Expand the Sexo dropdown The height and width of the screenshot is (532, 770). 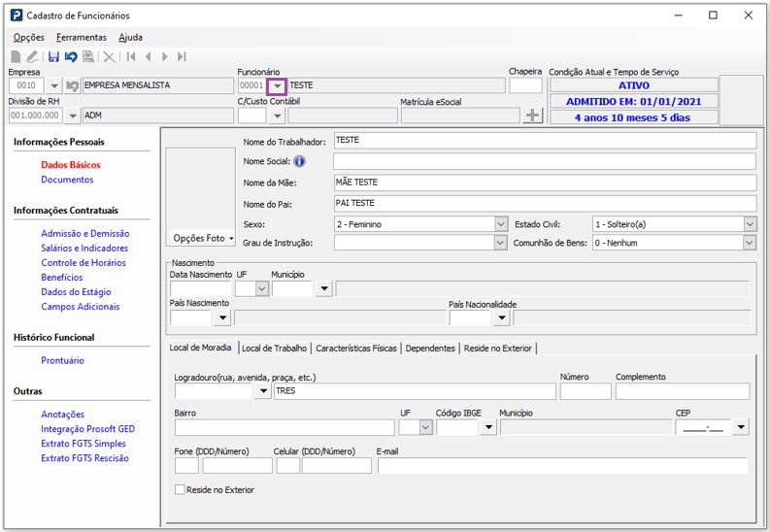click(x=501, y=224)
